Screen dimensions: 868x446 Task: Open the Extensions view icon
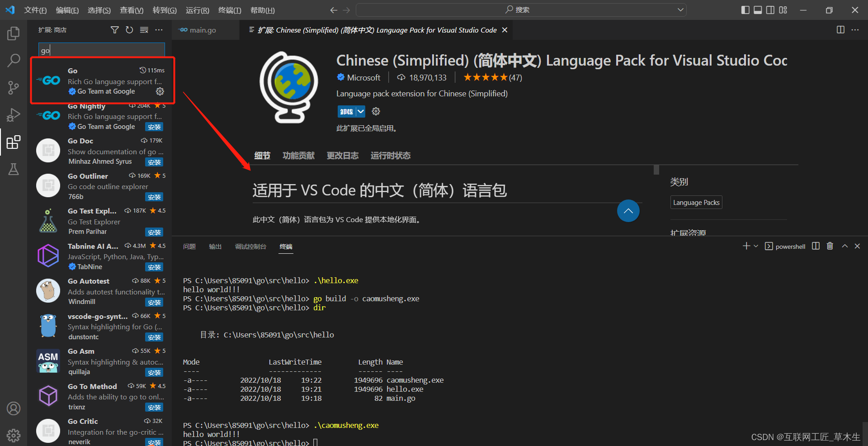coord(14,142)
